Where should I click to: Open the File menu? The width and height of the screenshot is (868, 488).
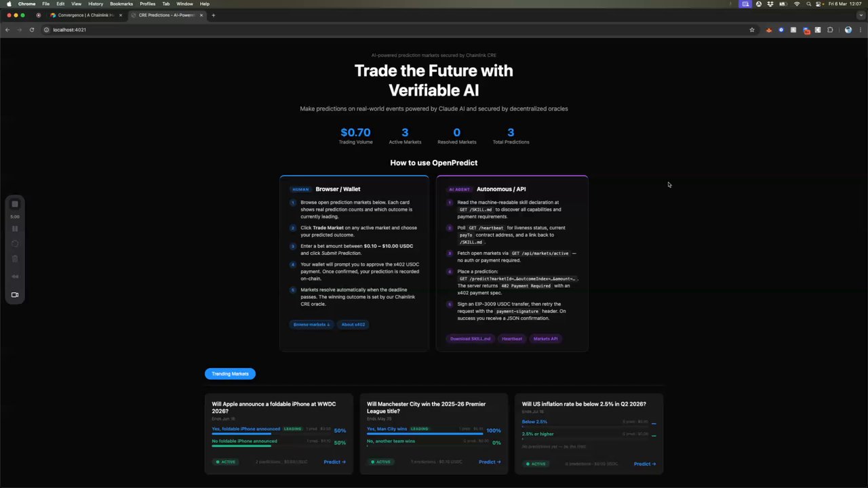coord(45,4)
